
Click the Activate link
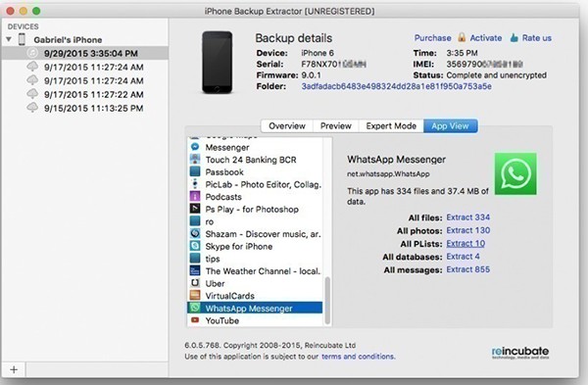[x=486, y=38]
